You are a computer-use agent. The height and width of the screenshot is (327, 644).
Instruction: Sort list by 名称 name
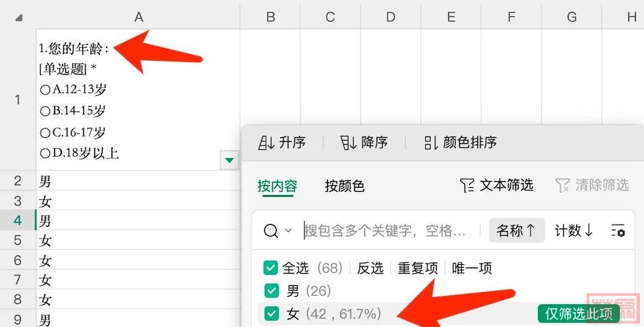click(516, 230)
